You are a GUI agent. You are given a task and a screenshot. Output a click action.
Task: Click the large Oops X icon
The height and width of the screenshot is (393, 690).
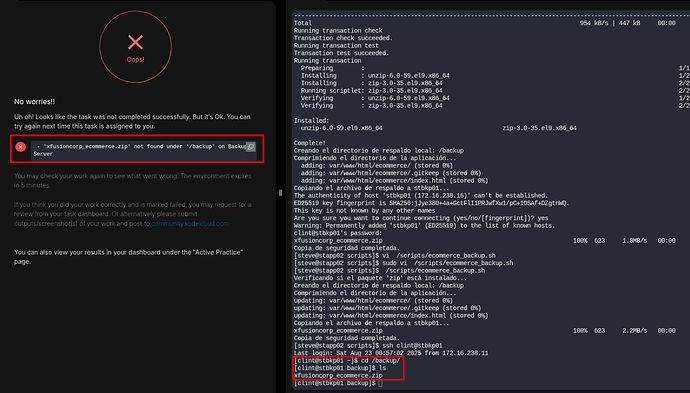tap(136, 42)
